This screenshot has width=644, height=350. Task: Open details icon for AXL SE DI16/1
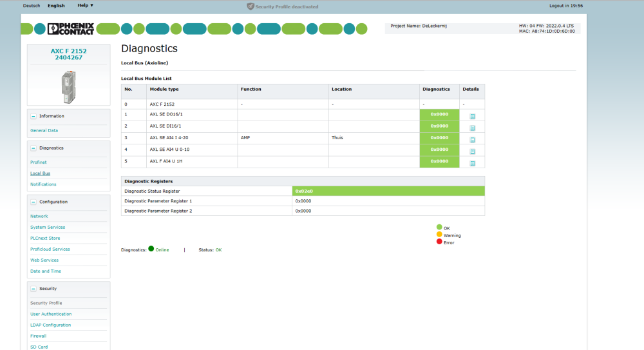pyautogui.click(x=472, y=128)
